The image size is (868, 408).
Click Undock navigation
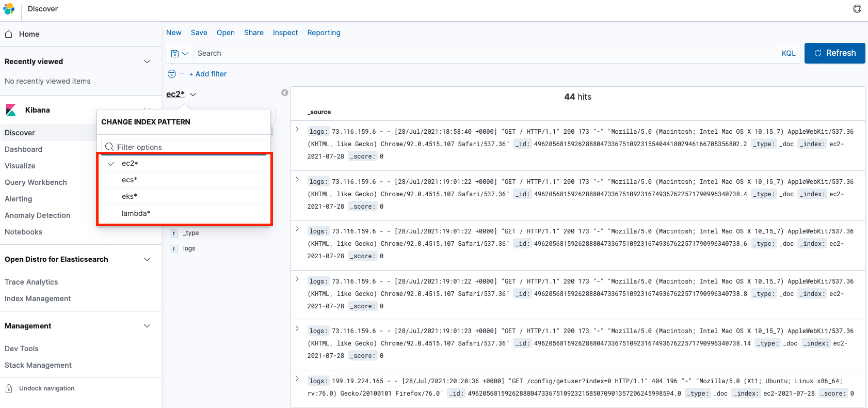tap(47, 388)
